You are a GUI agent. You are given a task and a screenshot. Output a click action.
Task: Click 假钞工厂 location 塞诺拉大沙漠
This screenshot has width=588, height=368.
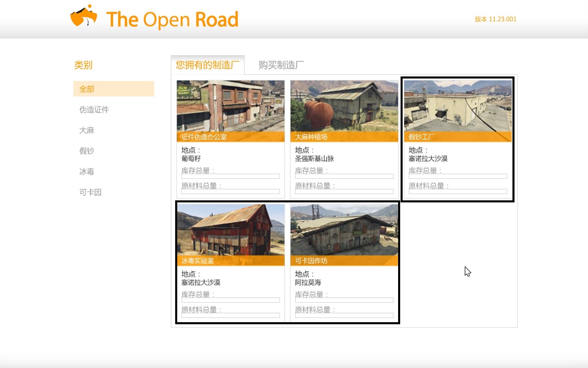(x=428, y=159)
